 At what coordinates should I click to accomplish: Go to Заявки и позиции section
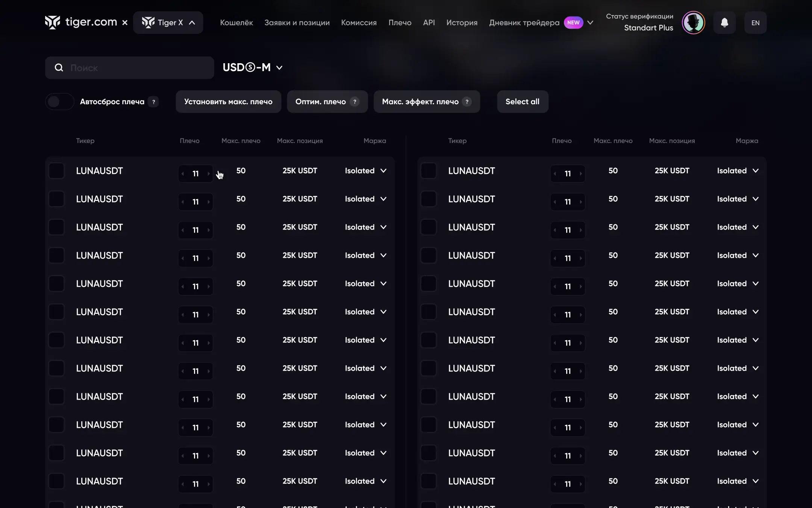(297, 23)
